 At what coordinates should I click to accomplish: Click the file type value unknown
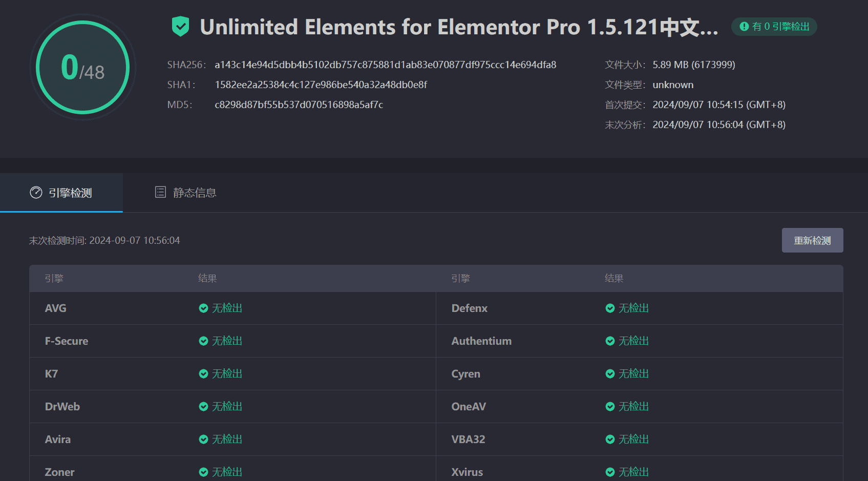673,85
